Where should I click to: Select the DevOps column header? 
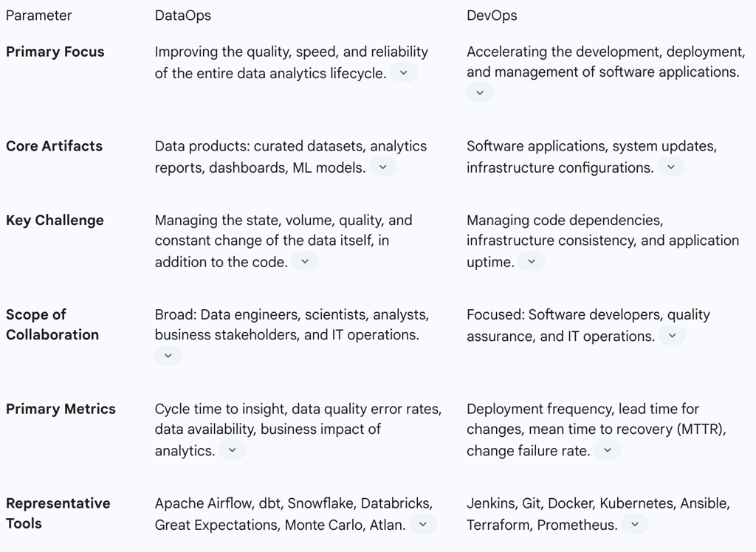click(492, 15)
